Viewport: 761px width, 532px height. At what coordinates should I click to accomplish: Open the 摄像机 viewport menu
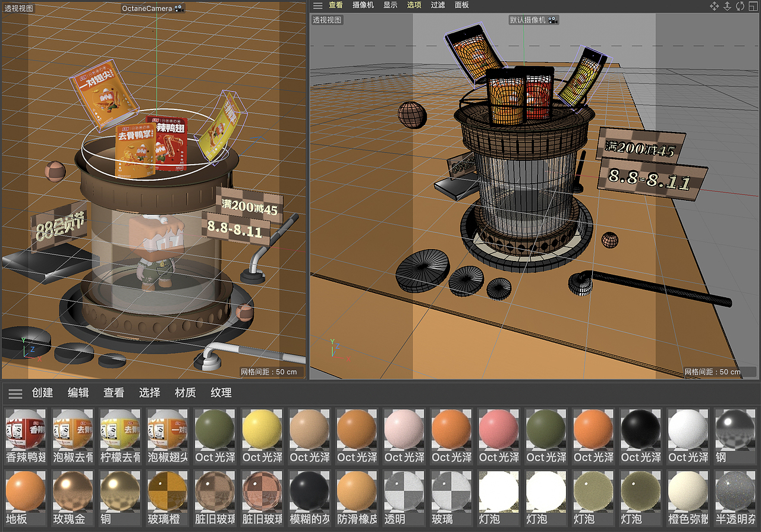tap(363, 5)
